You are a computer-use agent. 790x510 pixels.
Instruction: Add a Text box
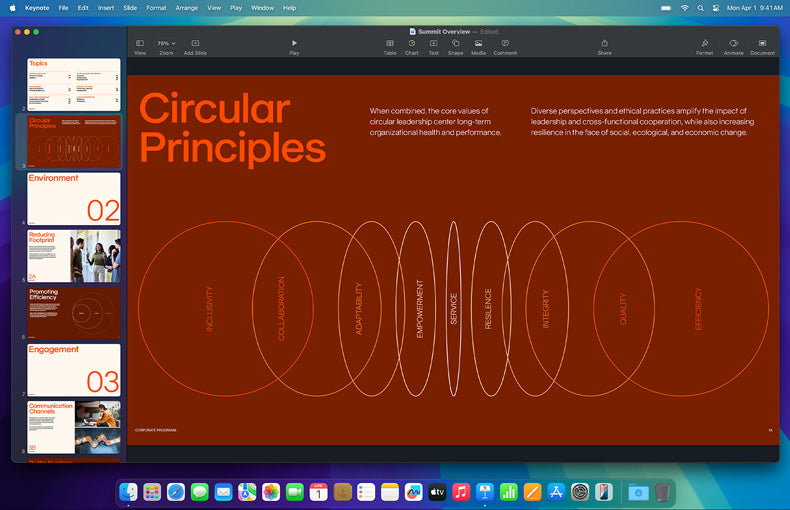(434, 44)
